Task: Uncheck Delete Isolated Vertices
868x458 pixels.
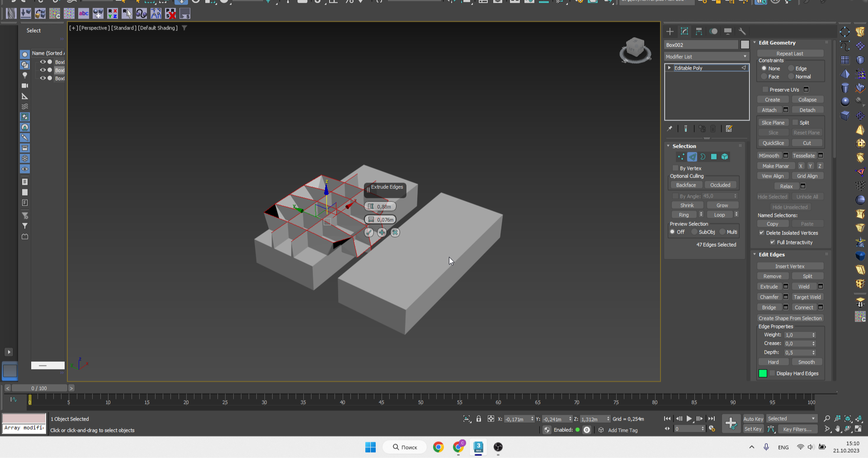Action: pyautogui.click(x=762, y=233)
